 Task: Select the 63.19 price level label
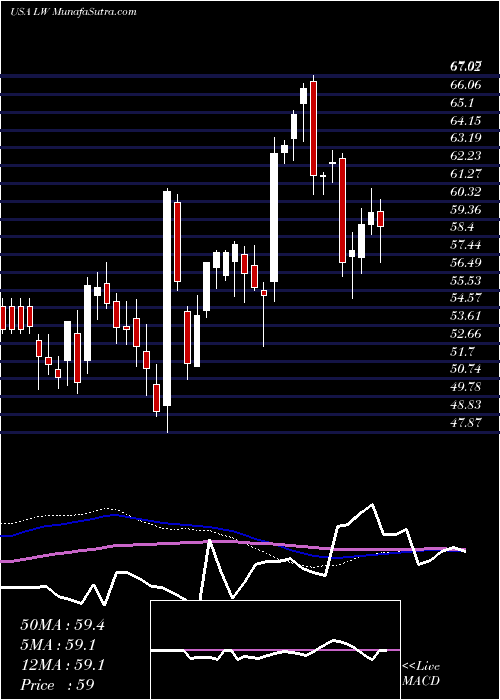click(466, 138)
